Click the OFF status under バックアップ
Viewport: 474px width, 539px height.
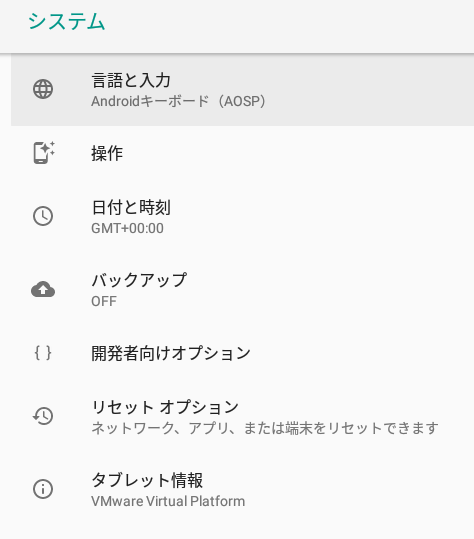[104, 301]
